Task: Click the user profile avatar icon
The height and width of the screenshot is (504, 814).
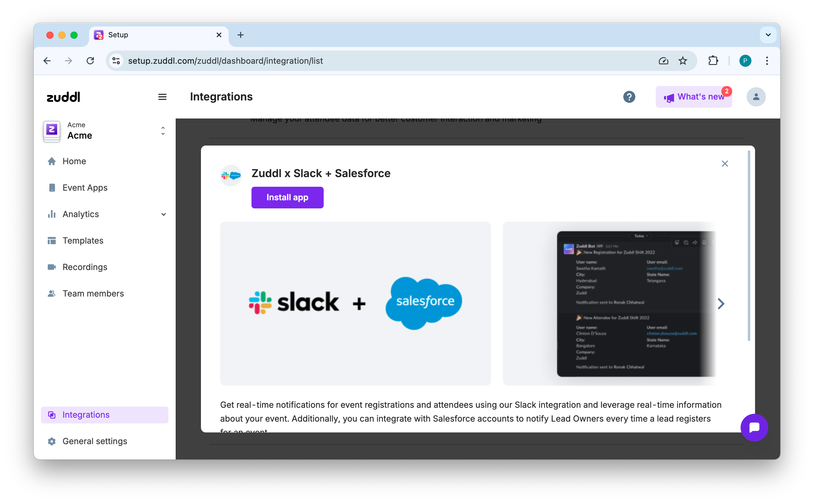Action: (x=756, y=97)
